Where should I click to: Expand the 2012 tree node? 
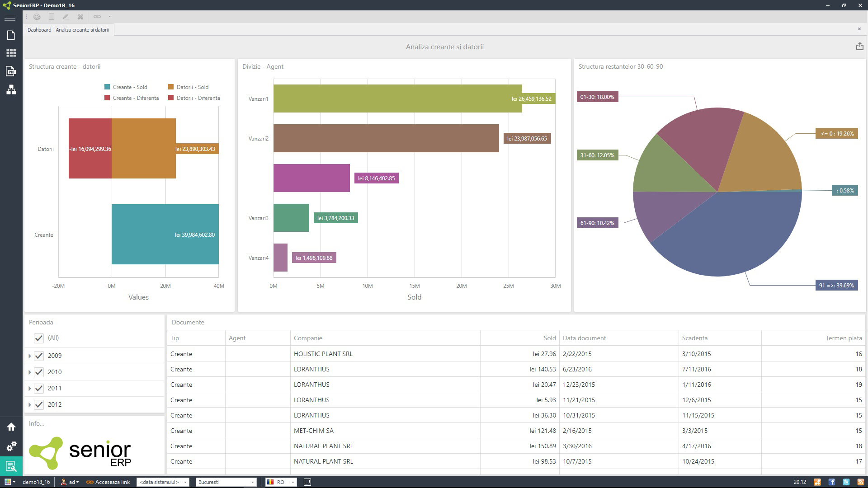(30, 405)
